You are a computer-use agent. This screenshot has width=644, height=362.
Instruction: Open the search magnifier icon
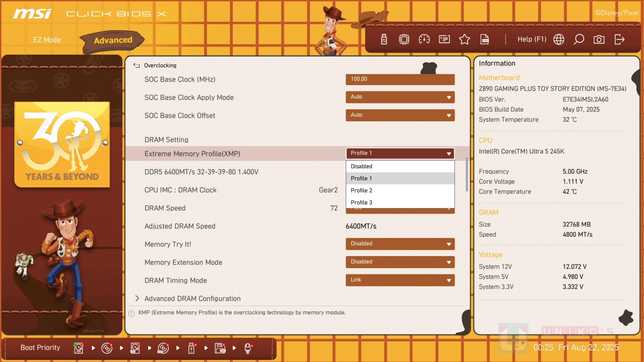[x=579, y=39]
